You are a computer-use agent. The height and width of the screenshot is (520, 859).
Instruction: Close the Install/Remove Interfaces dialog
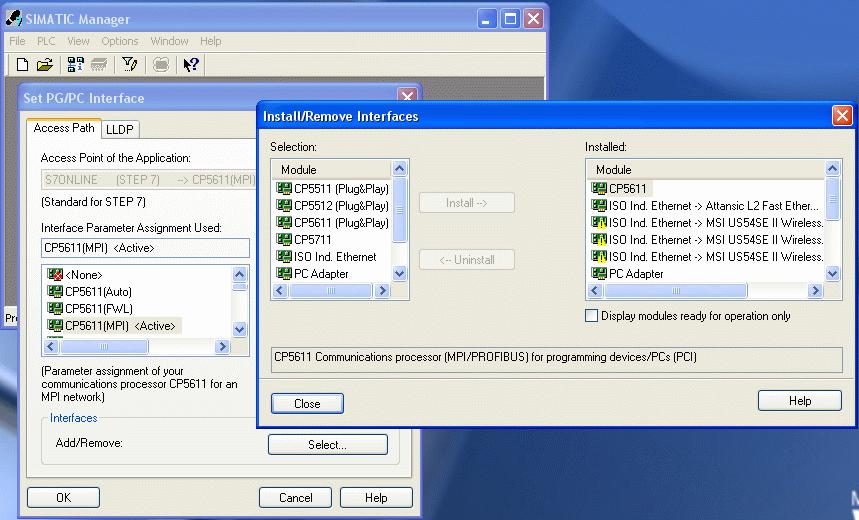(841, 116)
